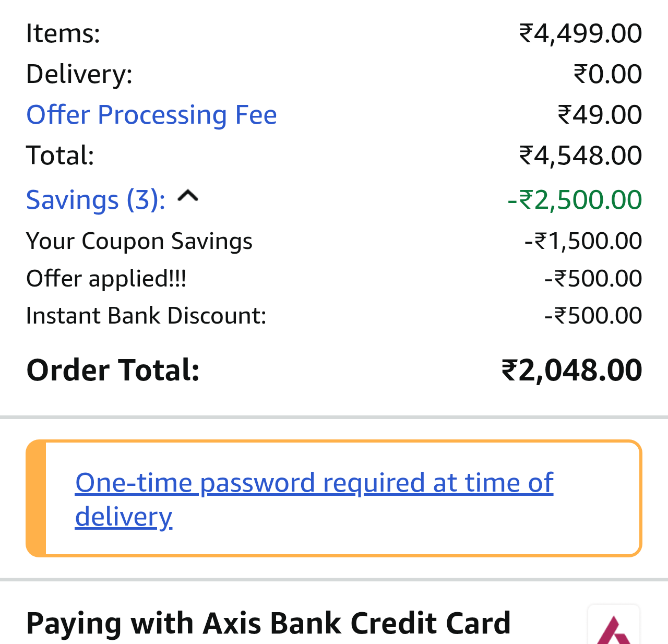668x644 pixels.
Task: Select the Paying with Axis Bank Credit Card heading
Action: click(268, 623)
